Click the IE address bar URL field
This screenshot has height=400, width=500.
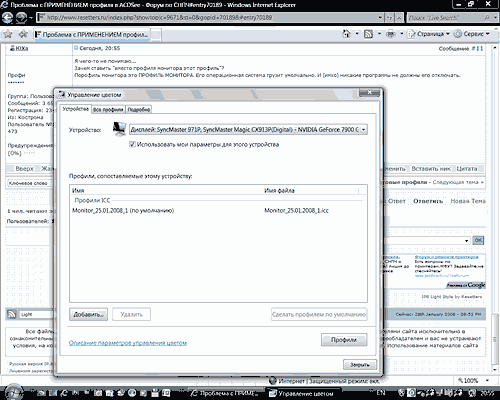(x=207, y=17)
